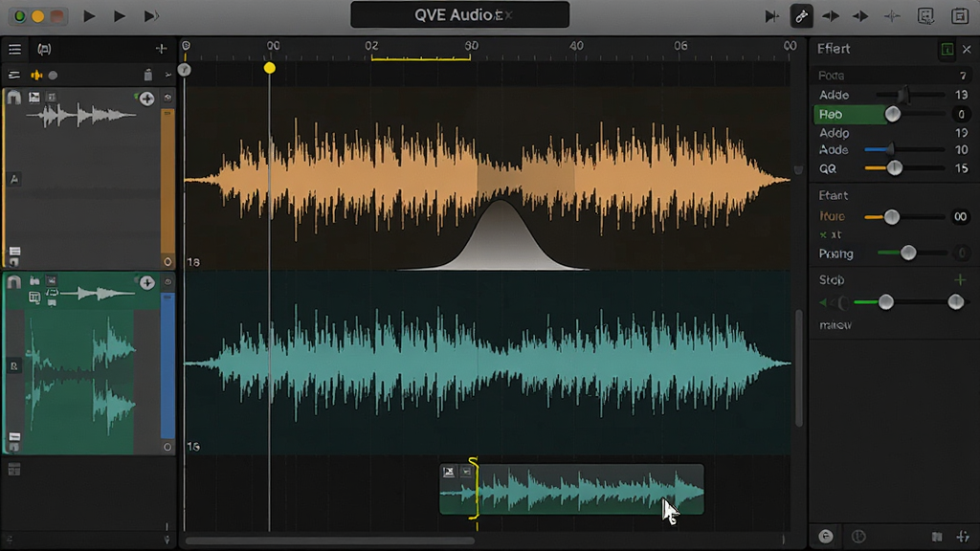980x551 pixels.
Task: Open the hamburger menu in track panel
Action: (14, 49)
